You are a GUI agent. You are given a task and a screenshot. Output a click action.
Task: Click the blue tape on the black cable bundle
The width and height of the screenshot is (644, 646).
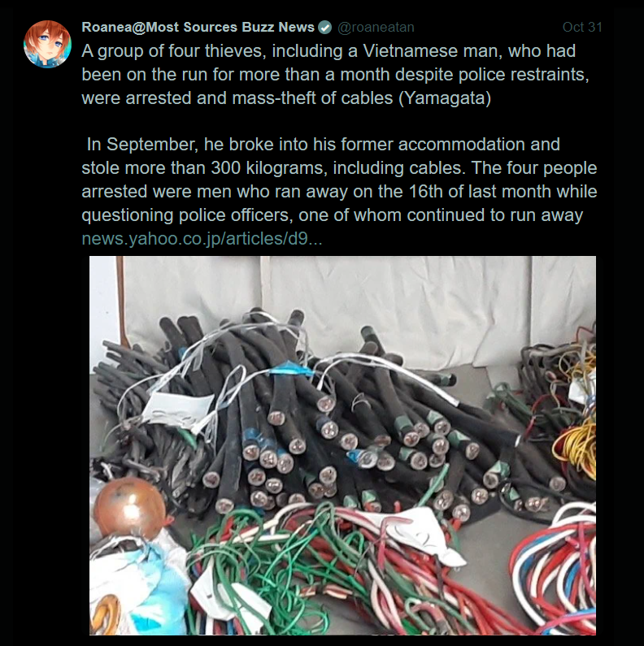[291, 369]
